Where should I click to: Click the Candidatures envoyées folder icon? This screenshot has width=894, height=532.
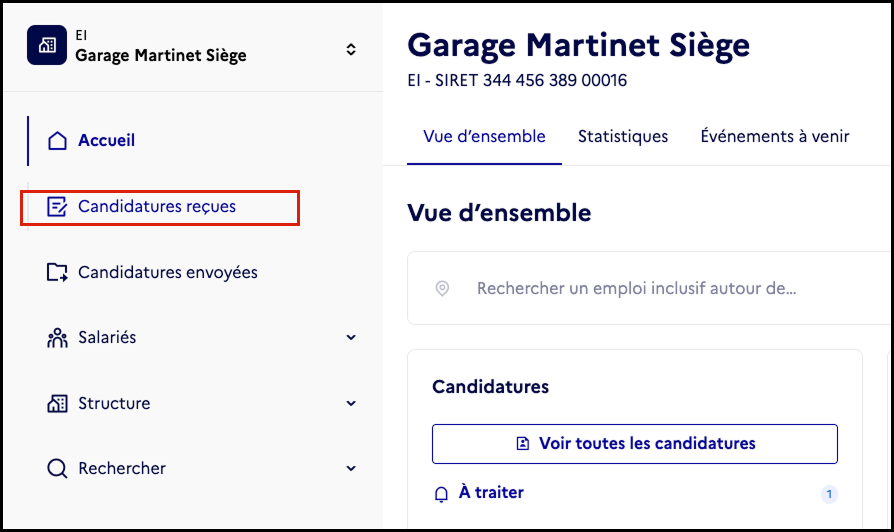tap(57, 273)
